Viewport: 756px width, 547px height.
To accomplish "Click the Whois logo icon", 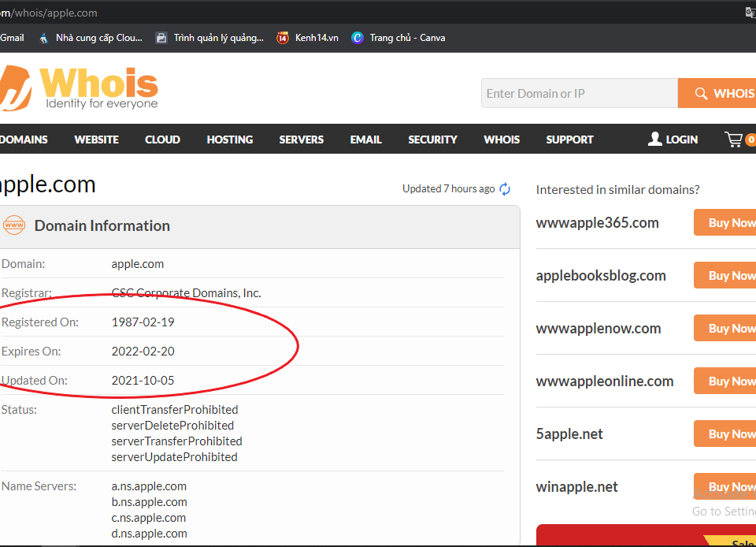I will click(x=16, y=88).
